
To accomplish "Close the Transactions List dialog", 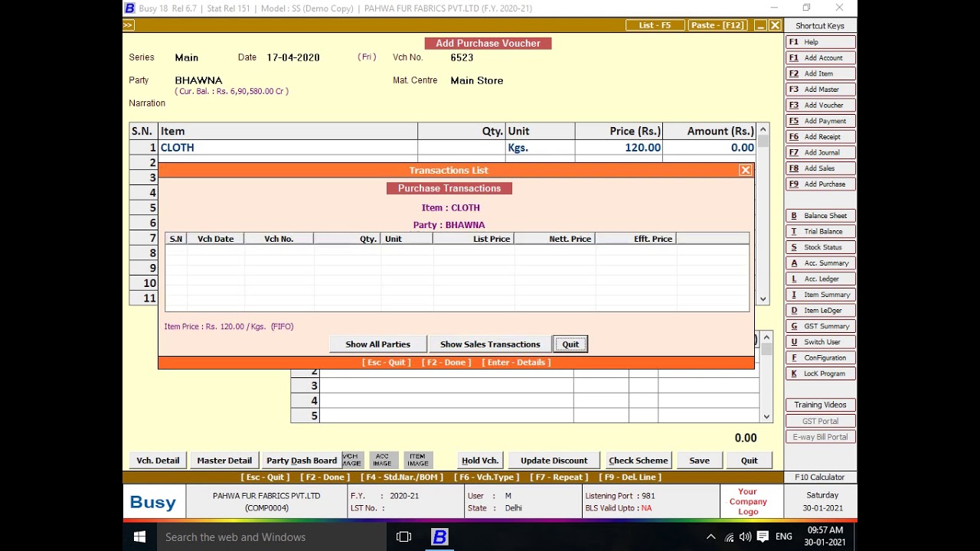I will [745, 170].
